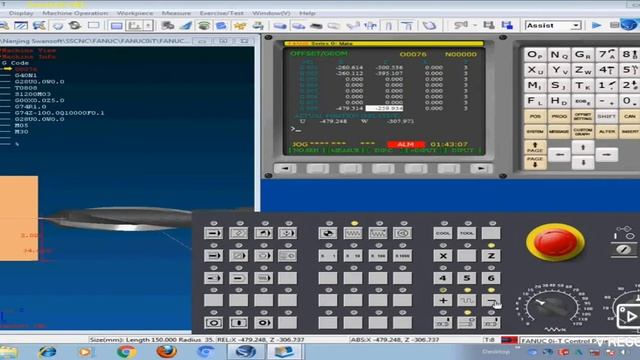This screenshot has width=640, height=360.
Task: Toggle the program protect key switch
Action: 624,249
